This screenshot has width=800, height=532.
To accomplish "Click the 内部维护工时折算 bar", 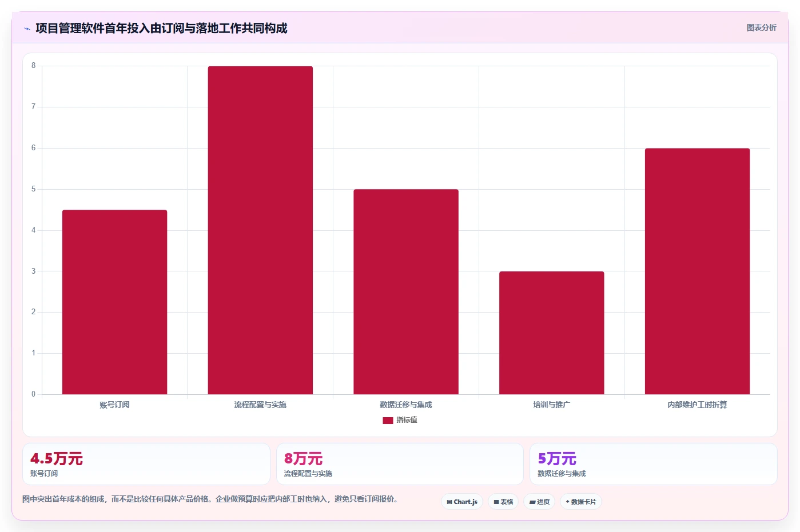I will pyautogui.click(x=697, y=271).
